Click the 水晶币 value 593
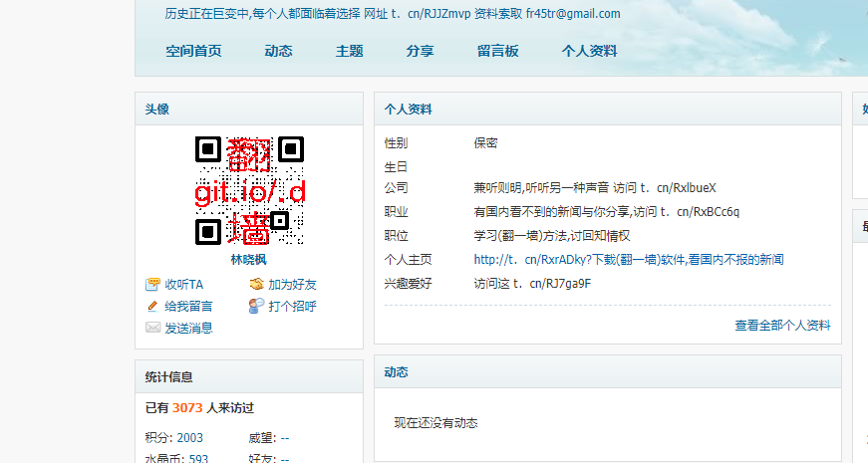The image size is (868, 463). 198,459
